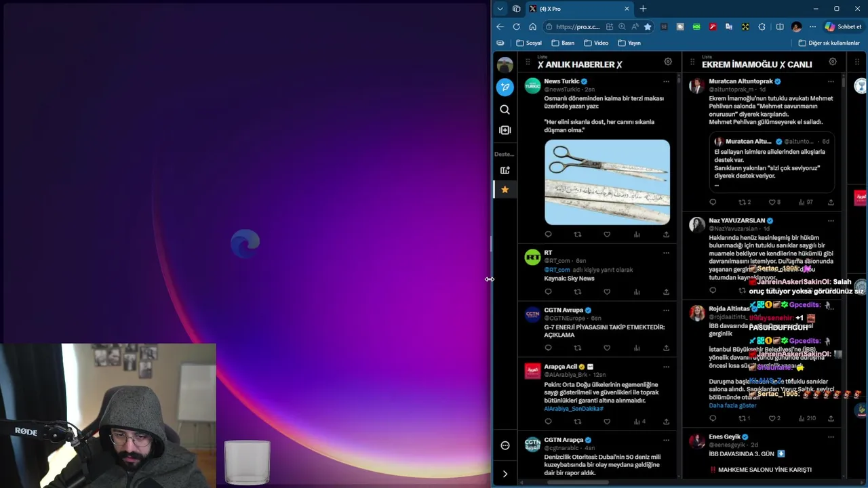
Task: Open the search icon in X Pro sidebar
Action: (505, 109)
